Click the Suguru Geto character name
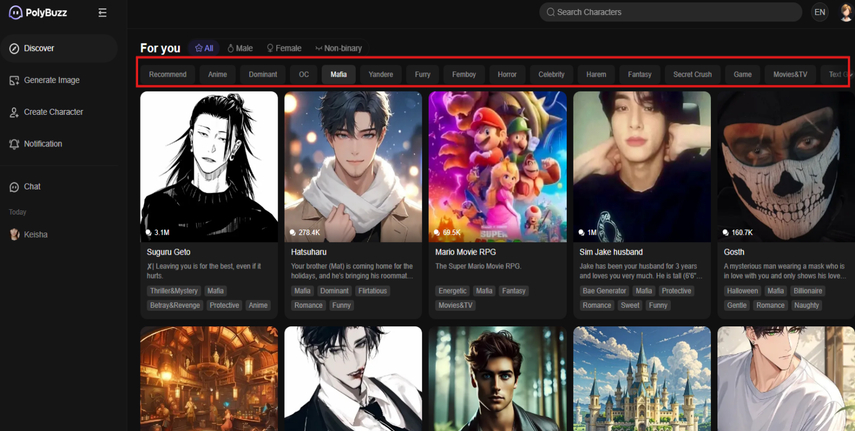Screen dimensions: 855x431 pos(168,252)
